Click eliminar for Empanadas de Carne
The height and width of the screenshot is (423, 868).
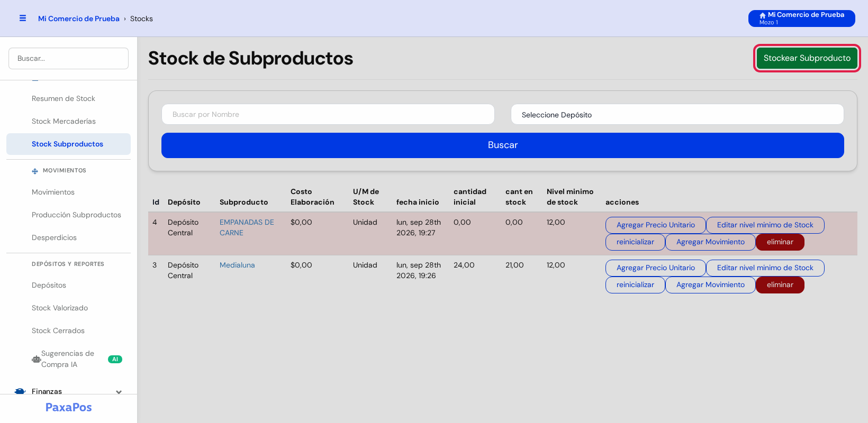[780, 242]
